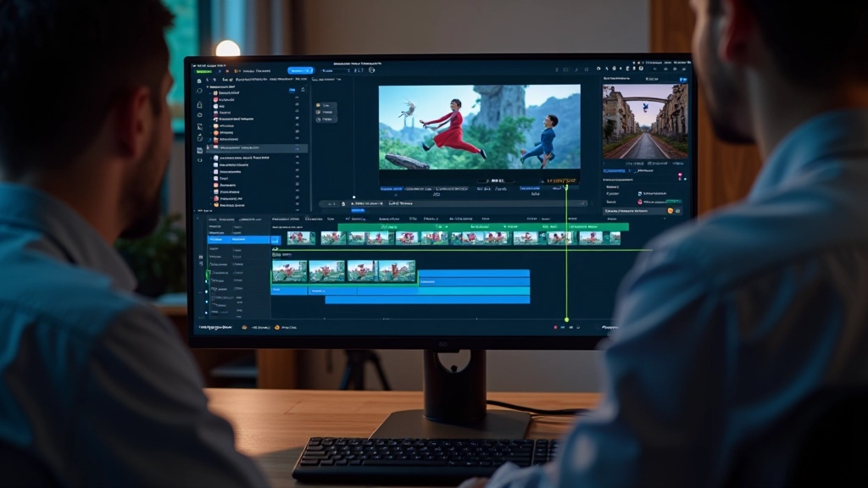
Task: Click the first orange icon in the status bar
Action: pos(244,328)
